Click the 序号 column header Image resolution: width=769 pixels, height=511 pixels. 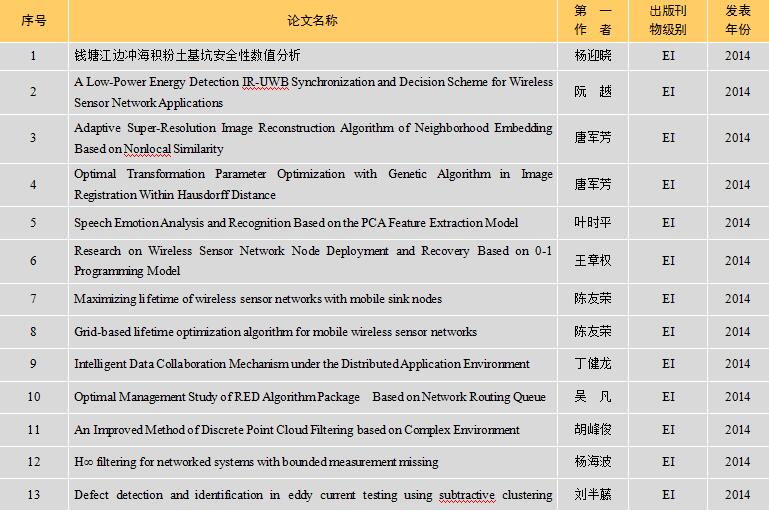coord(32,20)
